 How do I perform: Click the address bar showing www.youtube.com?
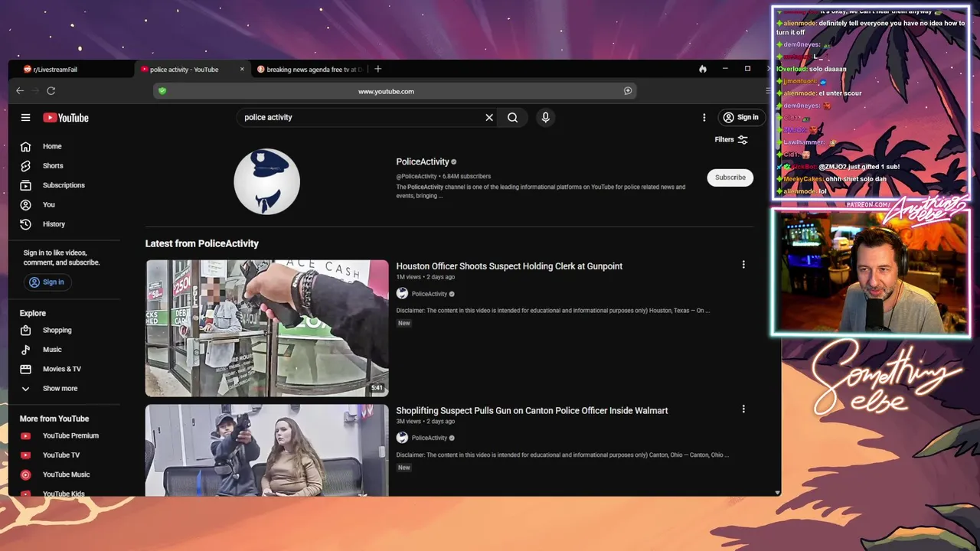pos(386,91)
